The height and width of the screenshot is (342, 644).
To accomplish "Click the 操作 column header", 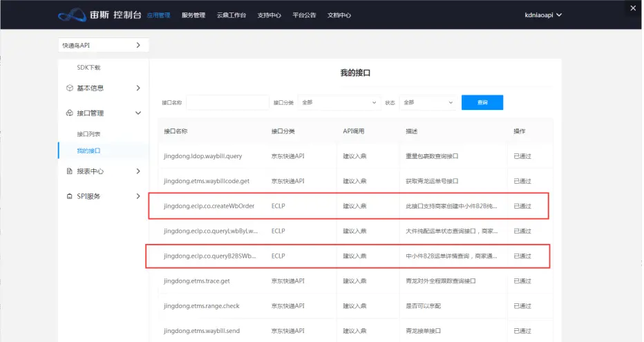I will point(519,131).
